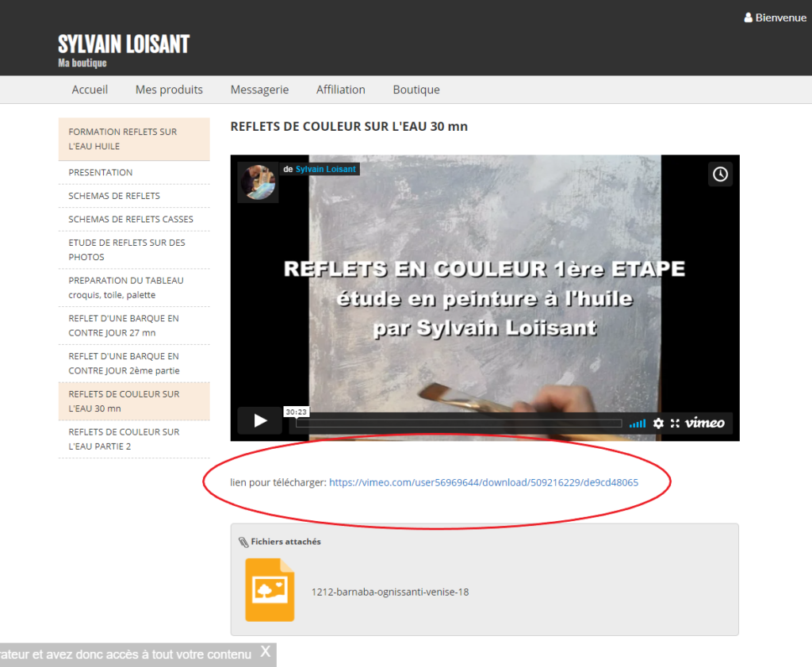Open the Messagerie page
812x667 pixels.
point(259,90)
